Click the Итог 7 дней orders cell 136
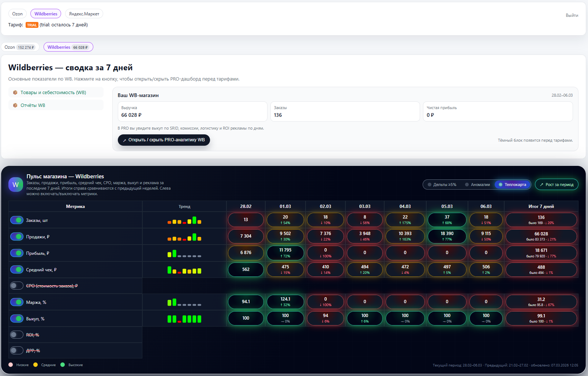Viewport: 588px width, 376px height. point(541,220)
